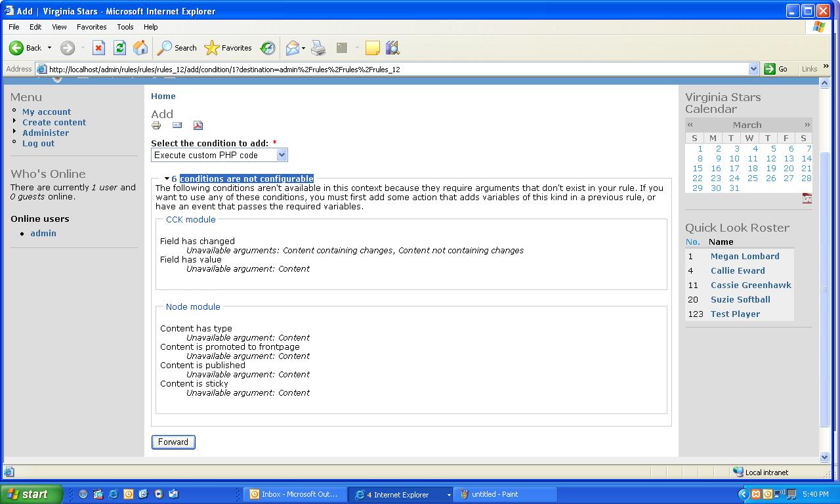Open the Favorites menu in menu bar
The height and width of the screenshot is (504, 840).
tap(91, 27)
